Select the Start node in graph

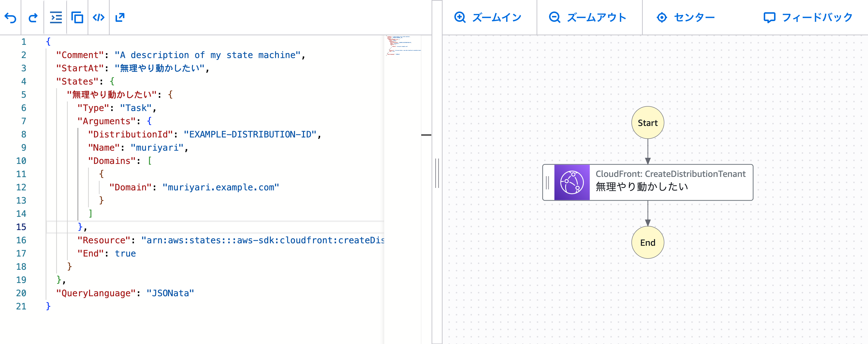click(647, 123)
